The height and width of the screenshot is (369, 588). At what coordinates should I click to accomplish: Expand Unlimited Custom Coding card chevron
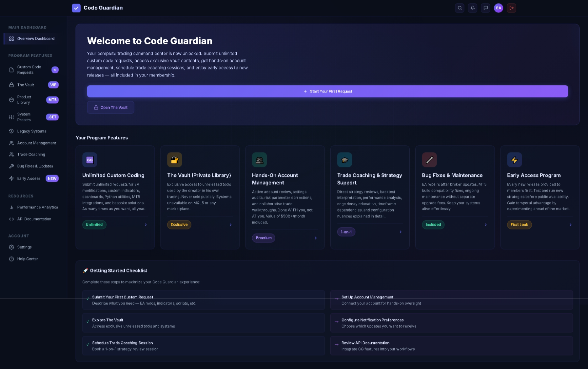click(146, 225)
